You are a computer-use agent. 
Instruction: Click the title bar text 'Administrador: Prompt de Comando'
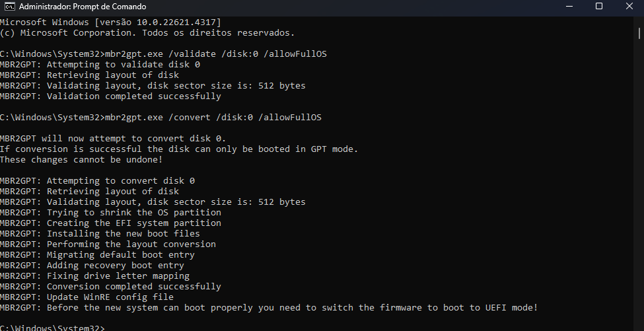83,7
